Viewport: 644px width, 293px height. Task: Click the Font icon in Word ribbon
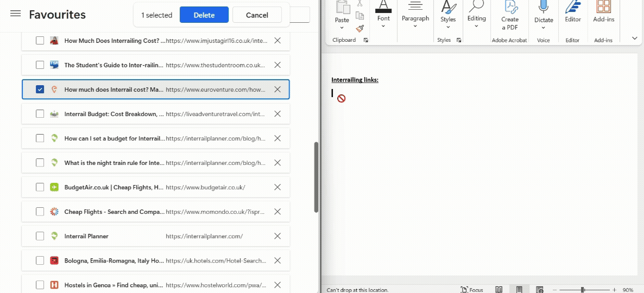383,6
